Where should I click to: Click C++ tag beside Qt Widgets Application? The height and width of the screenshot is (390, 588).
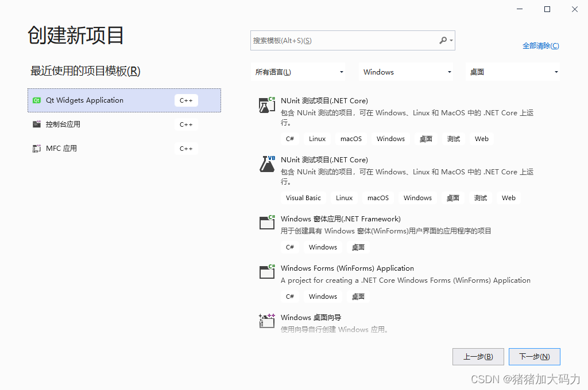click(x=186, y=100)
